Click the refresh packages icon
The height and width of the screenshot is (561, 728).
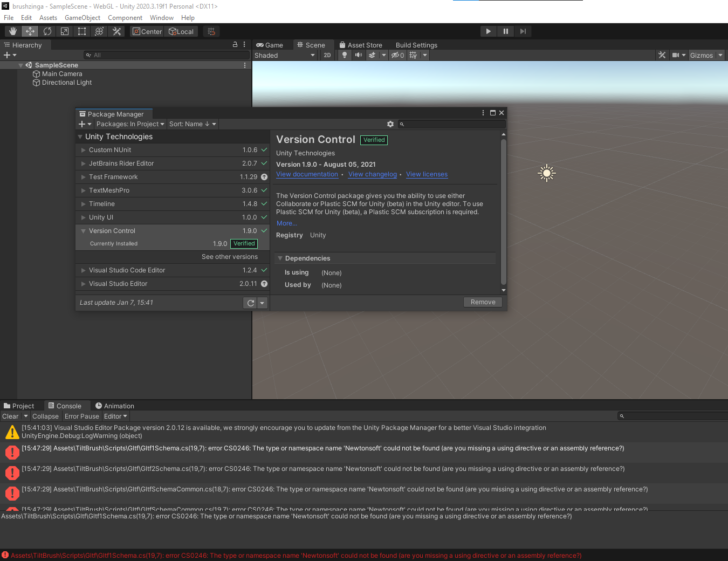[250, 303]
